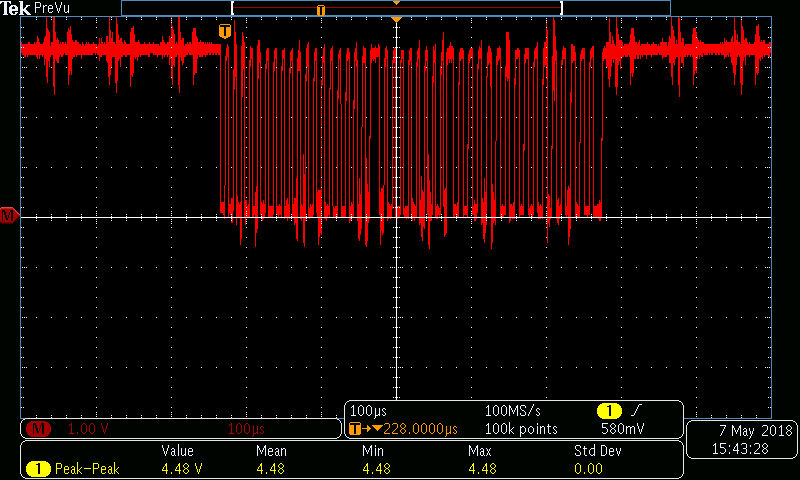Viewport: 800px width, 480px height.
Task: Click the 0.00 standard deviation value
Action: pos(588,468)
